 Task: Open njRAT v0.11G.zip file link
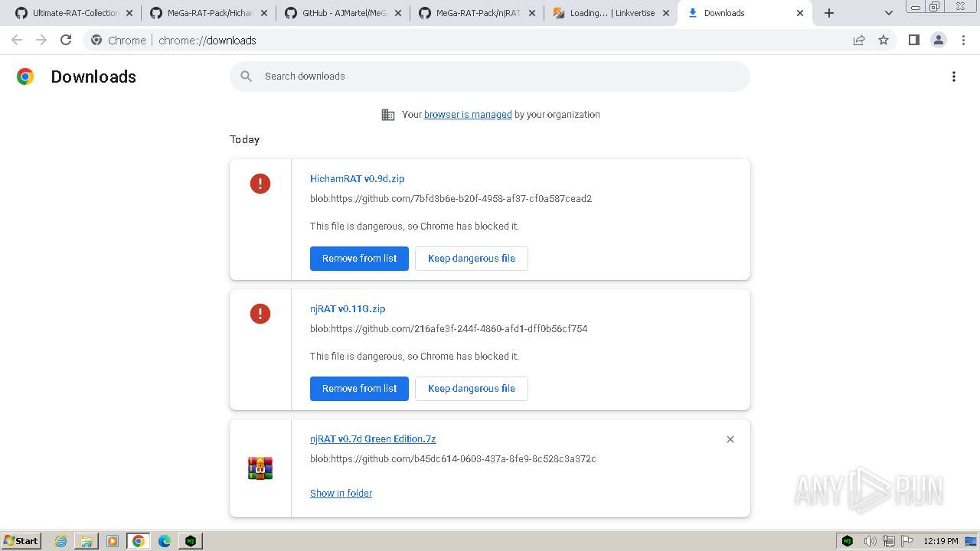tap(348, 308)
